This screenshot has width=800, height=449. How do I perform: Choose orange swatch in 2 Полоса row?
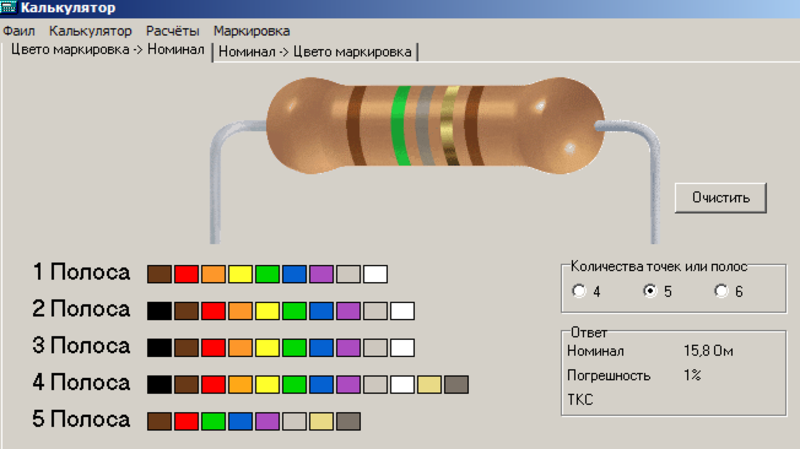(x=240, y=311)
